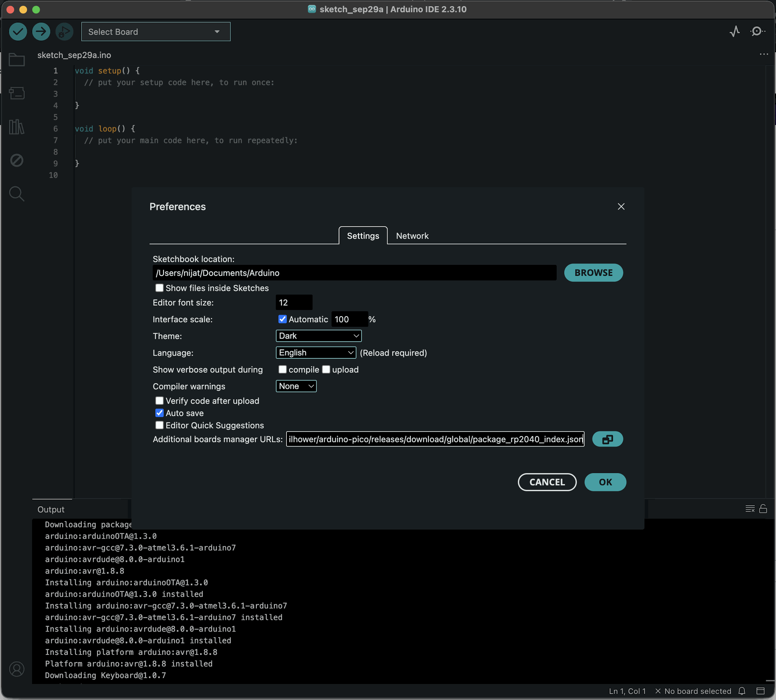Close the Preferences dialog

click(621, 207)
